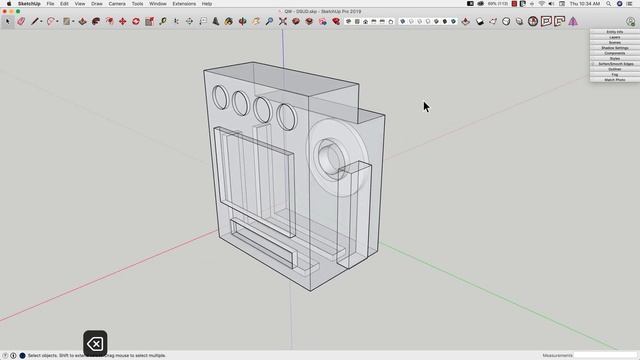Activate the Arc drawing tool
Screen dimensions: 640x360
pos(51,21)
